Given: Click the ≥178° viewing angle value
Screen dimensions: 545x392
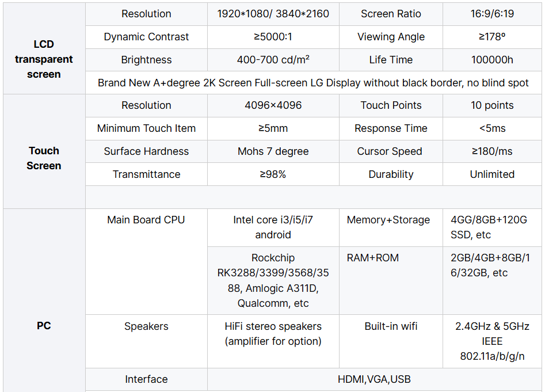Looking at the screenshot, I should point(492,37).
